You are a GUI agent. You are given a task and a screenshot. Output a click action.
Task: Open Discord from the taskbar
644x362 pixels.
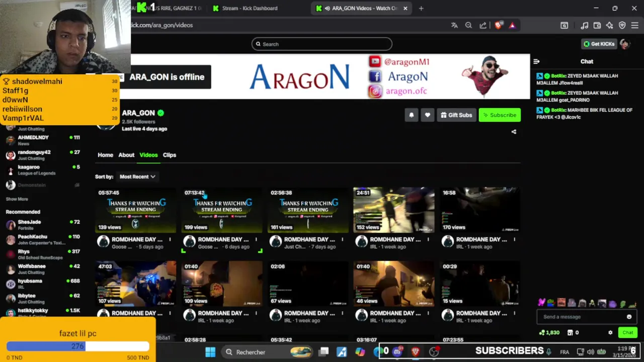pyautogui.click(x=397, y=352)
